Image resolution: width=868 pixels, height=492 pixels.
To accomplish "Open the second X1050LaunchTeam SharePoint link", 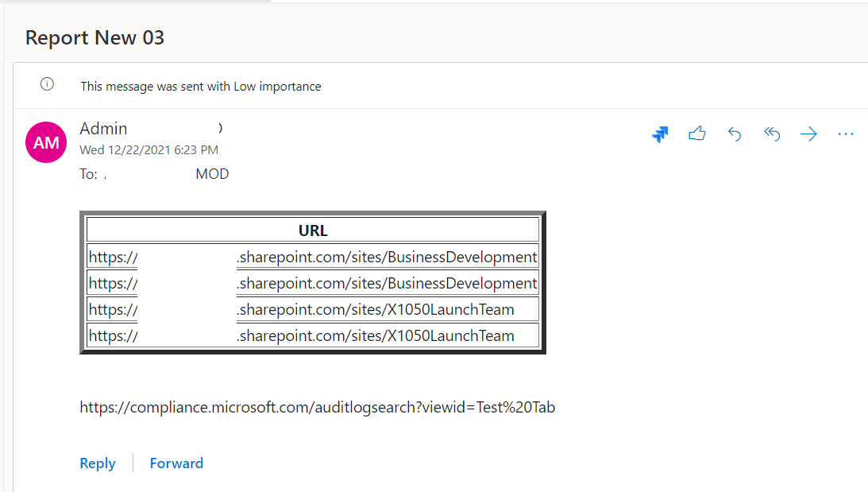I will [302, 335].
